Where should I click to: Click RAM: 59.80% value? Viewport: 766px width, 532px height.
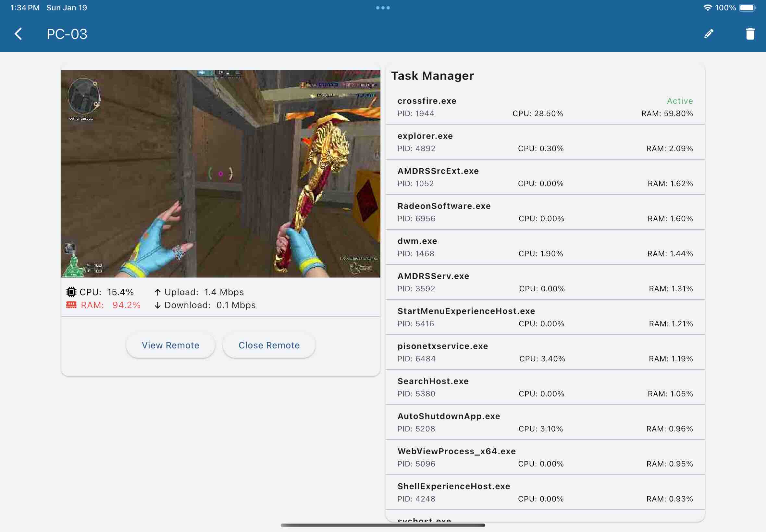point(667,113)
